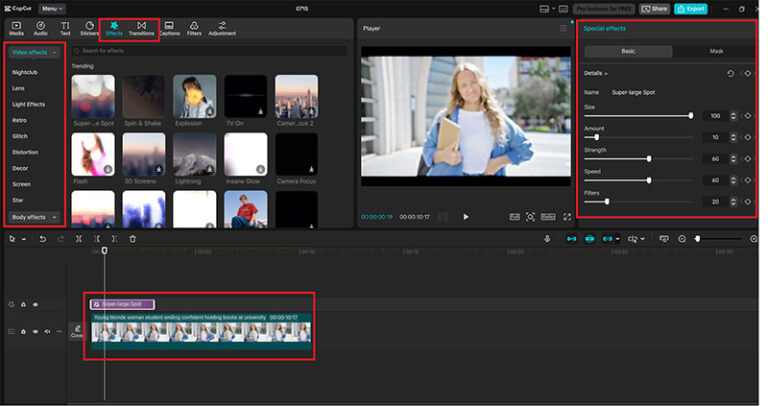The image size is (768, 406).
Task: Open the Player panel menu icon
Action: pos(563,28)
